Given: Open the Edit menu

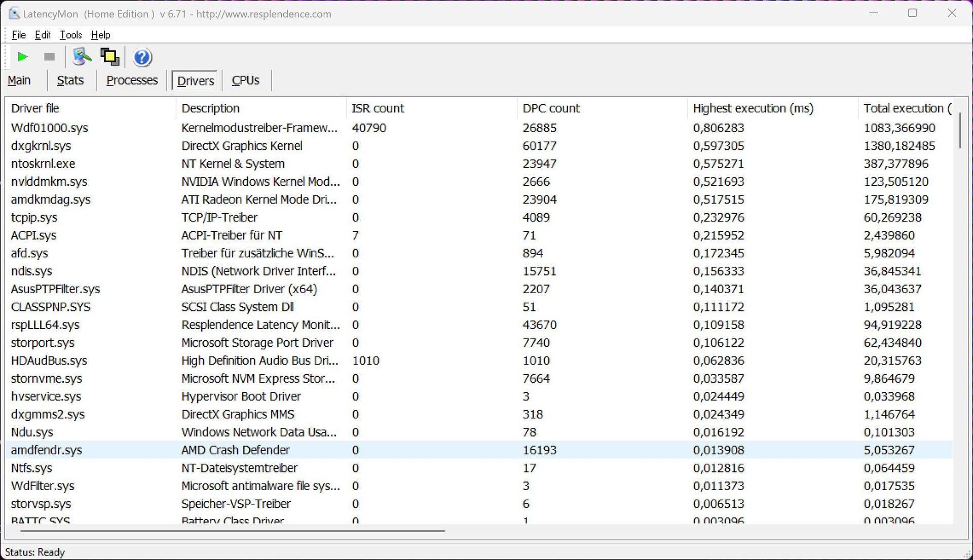Looking at the screenshot, I should click(x=43, y=35).
